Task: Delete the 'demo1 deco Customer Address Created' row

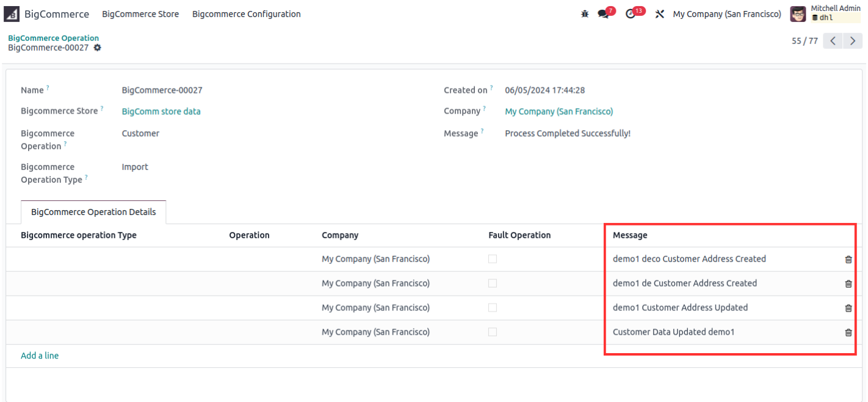Action: [848, 259]
